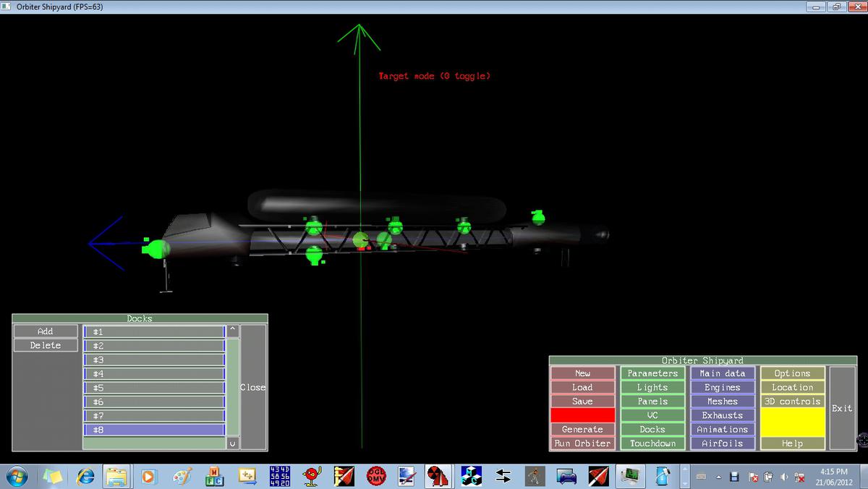
Task: Open the Engines section
Action: pos(723,387)
